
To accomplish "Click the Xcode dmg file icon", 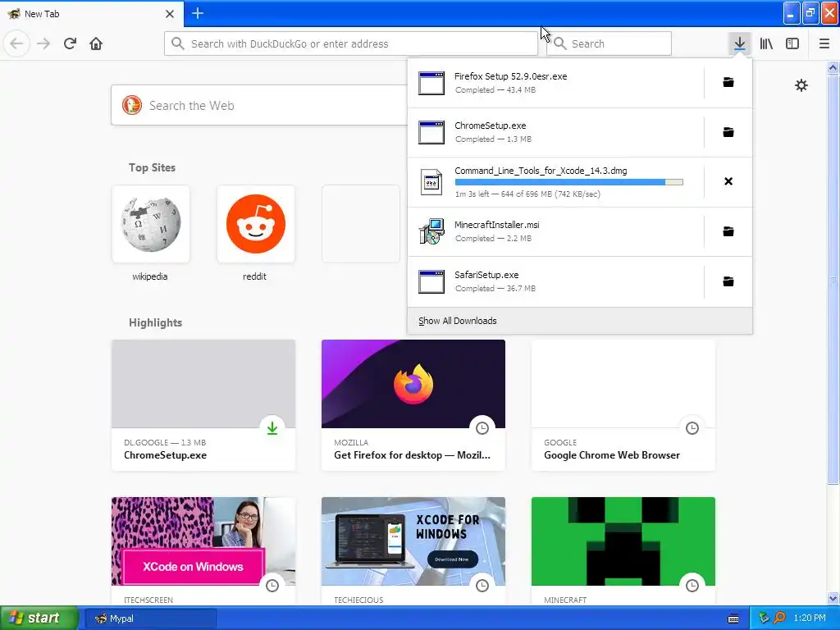I will point(431,182).
